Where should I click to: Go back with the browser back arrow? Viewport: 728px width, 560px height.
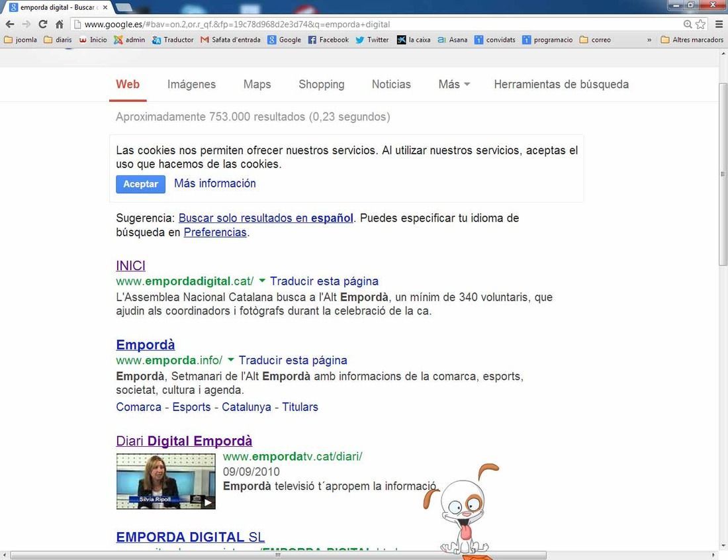tap(10, 24)
